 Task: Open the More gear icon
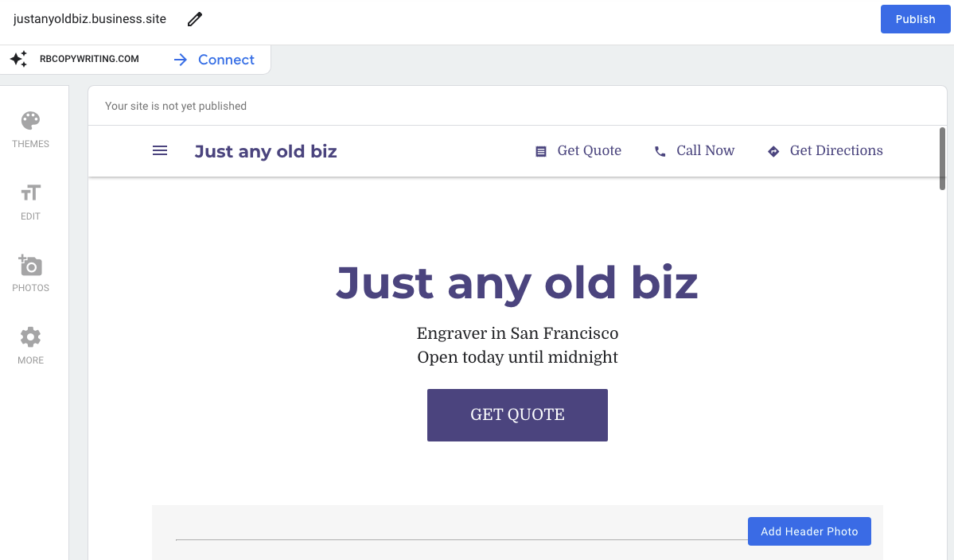coord(30,336)
